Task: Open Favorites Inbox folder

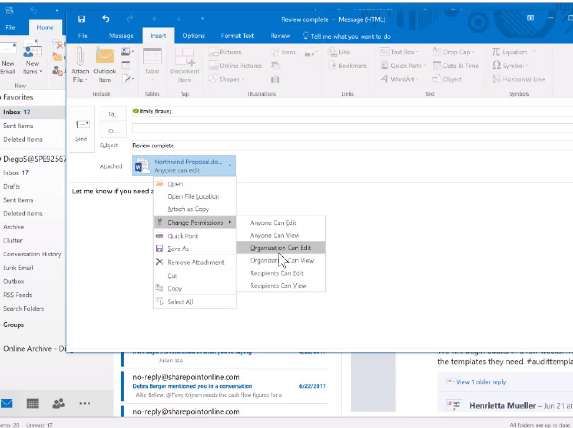Action: click(x=32, y=112)
